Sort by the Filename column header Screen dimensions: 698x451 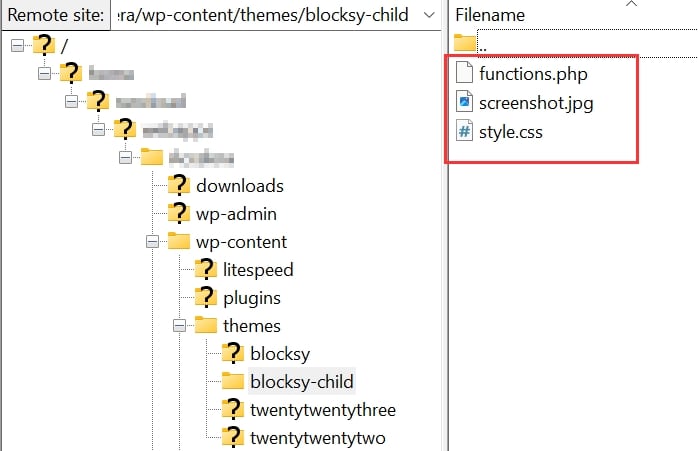(489, 16)
